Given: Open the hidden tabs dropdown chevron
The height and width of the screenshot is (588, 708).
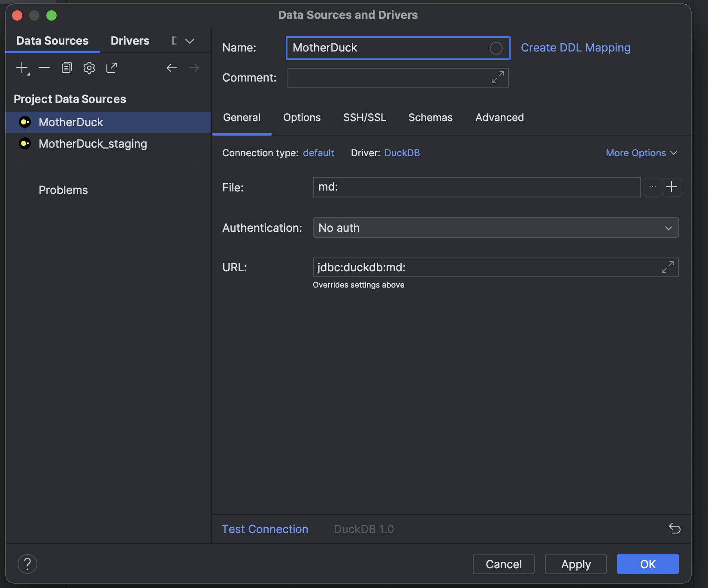Looking at the screenshot, I should 190,41.
